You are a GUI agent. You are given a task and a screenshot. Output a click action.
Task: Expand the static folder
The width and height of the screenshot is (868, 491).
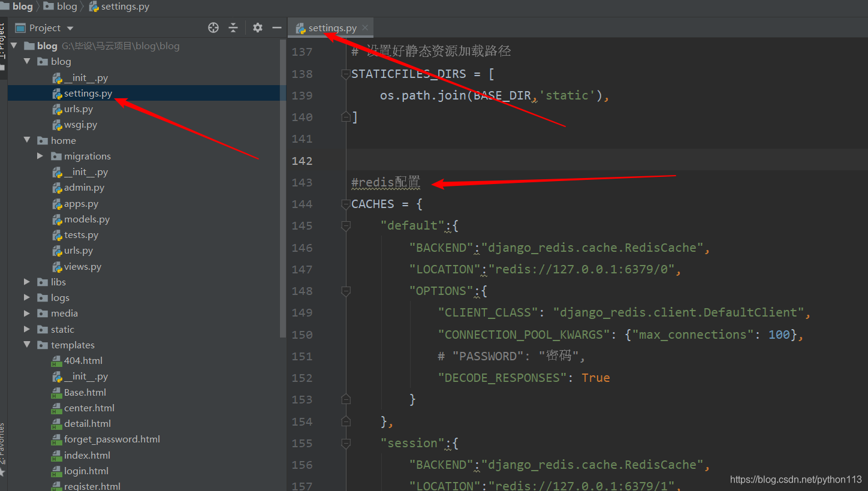tap(26, 329)
